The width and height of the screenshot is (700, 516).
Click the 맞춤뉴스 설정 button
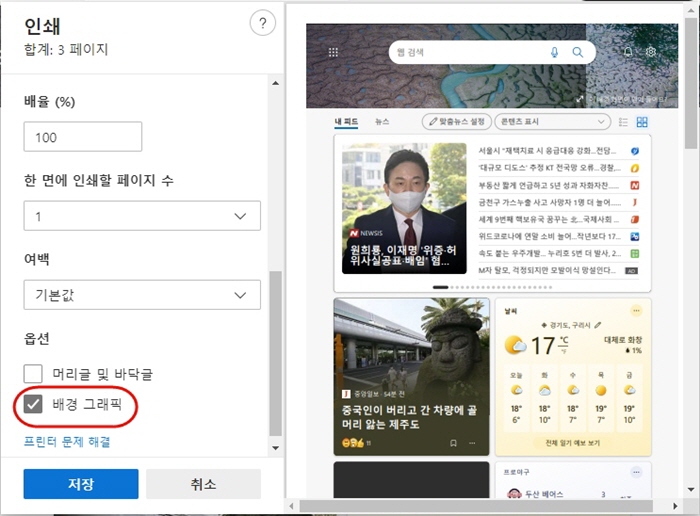[457, 121]
